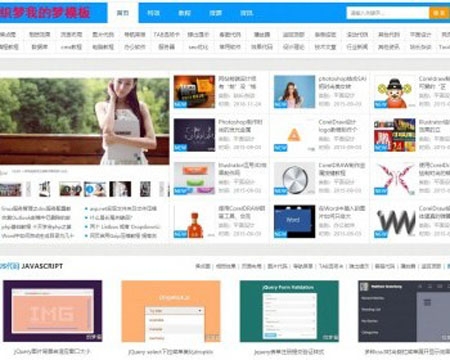Open jquery form validation caption link
The width and height of the screenshot is (450, 360).
(289, 352)
